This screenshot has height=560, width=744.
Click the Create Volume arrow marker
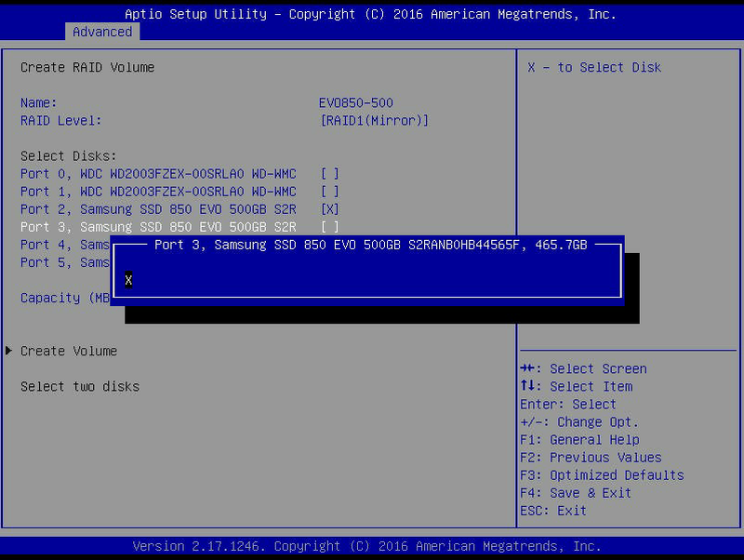tap(8, 351)
